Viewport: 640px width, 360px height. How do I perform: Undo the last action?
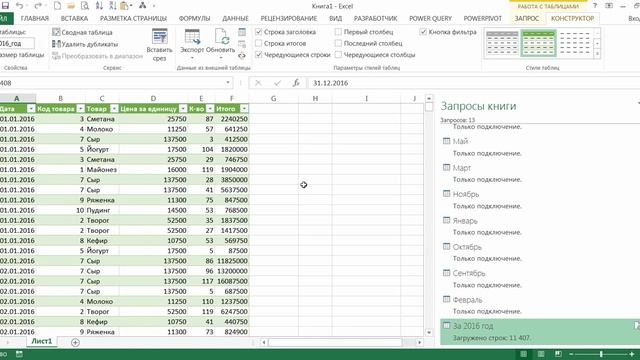(x=20, y=6)
